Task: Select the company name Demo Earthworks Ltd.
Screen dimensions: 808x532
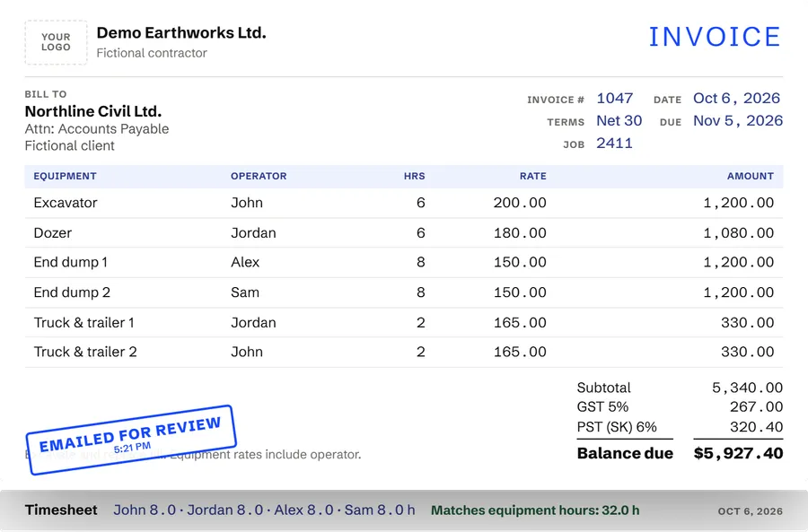Action: (181, 33)
